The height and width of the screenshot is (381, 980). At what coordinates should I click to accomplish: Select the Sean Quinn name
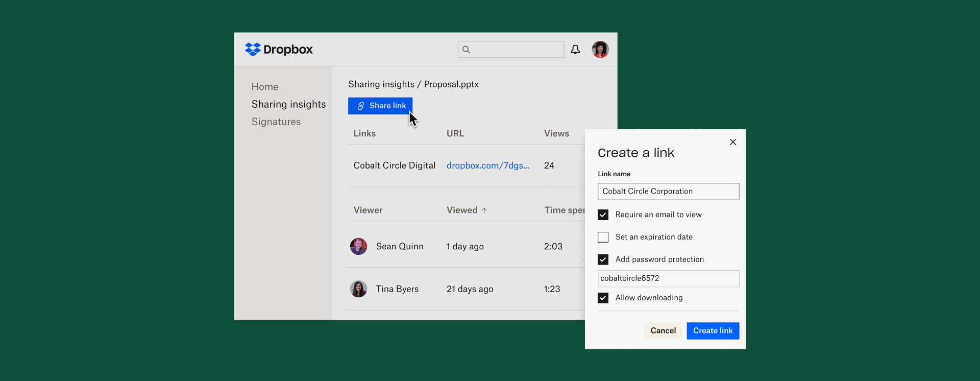click(400, 246)
